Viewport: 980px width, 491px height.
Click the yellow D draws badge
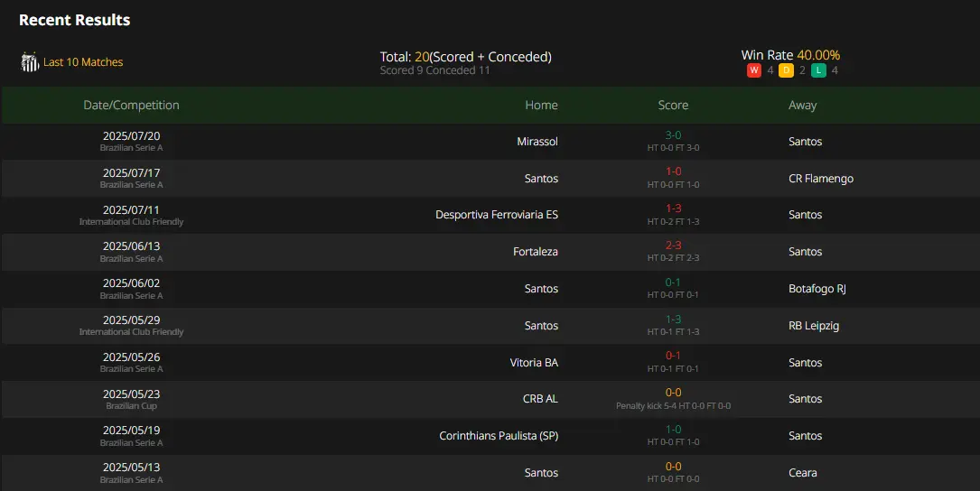pyautogui.click(x=786, y=70)
